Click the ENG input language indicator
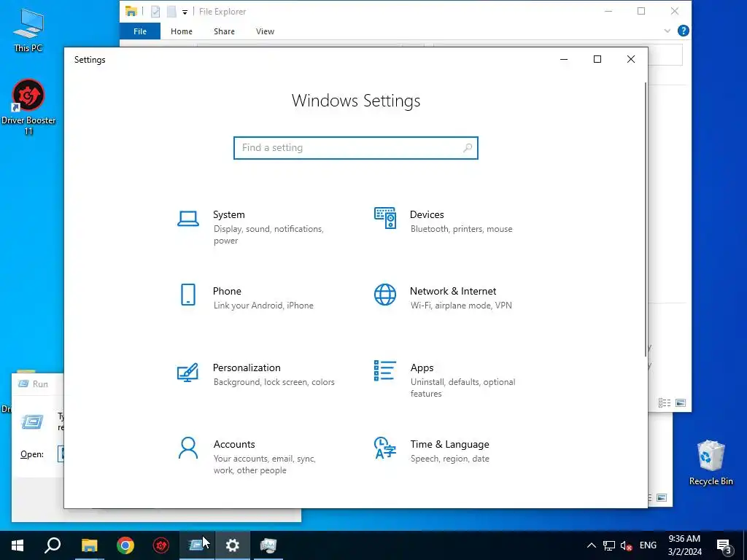Screen dimensions: 747x560 (x=648, y=545)
